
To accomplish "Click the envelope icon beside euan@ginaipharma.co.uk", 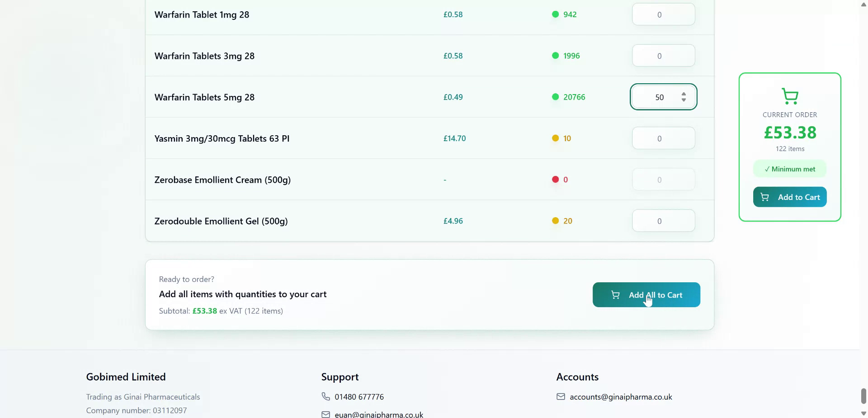I will click(x=325, y=413).
